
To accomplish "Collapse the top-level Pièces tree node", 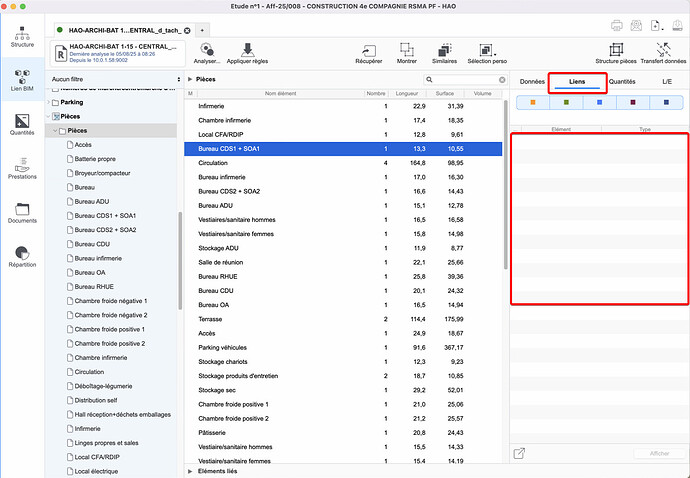I will point(48,117).
